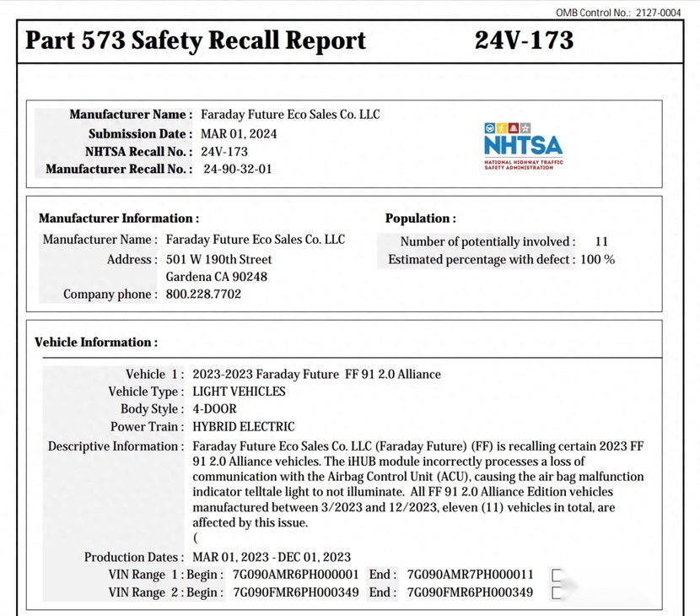
Task: Click the NHTSA Recall No. value 24V-173
Action: [224, 151]
